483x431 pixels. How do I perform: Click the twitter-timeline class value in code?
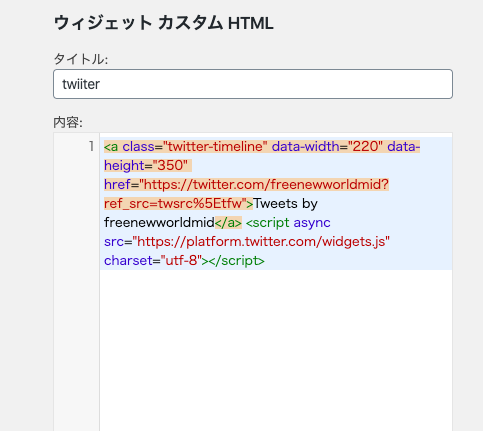tap(215, 147)
